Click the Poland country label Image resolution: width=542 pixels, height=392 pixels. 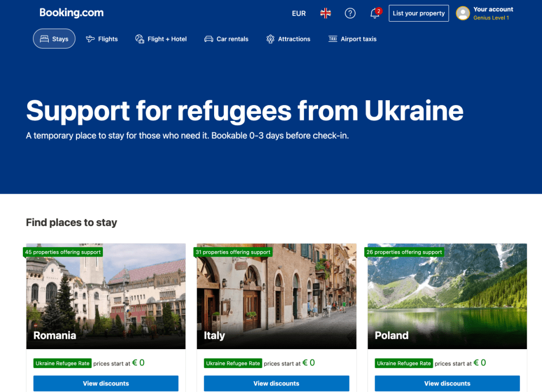tap(392, 335)
